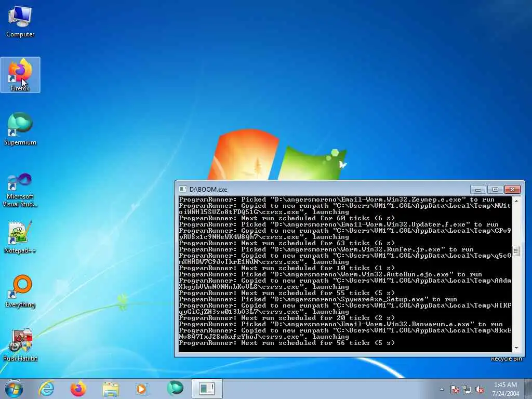Select the Notepad++ desktop shortcut

click(x=20, y=237)
